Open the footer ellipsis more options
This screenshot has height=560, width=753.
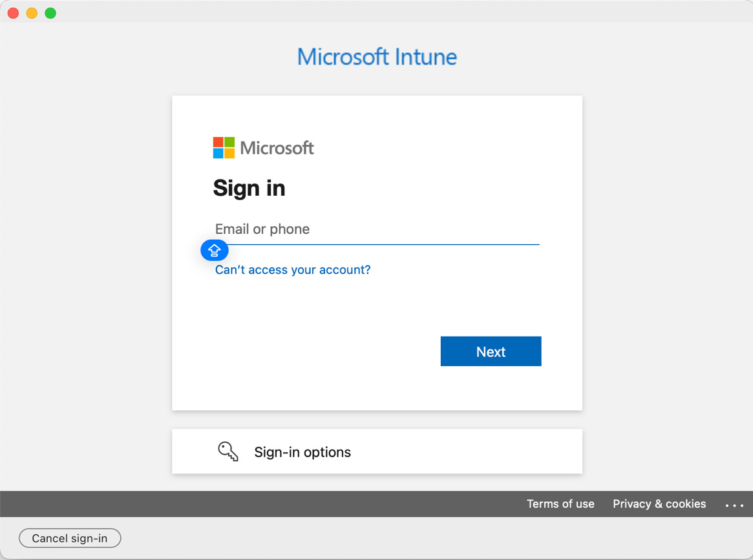coord(734,505)
